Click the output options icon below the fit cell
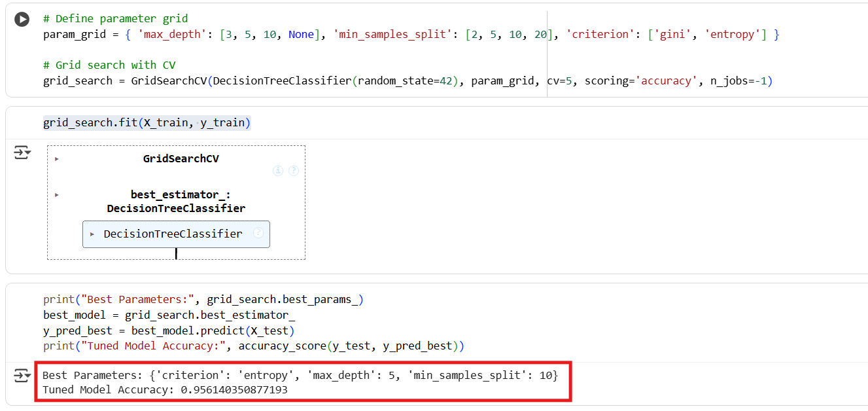 pyautogui.click(x=22, y=152)
